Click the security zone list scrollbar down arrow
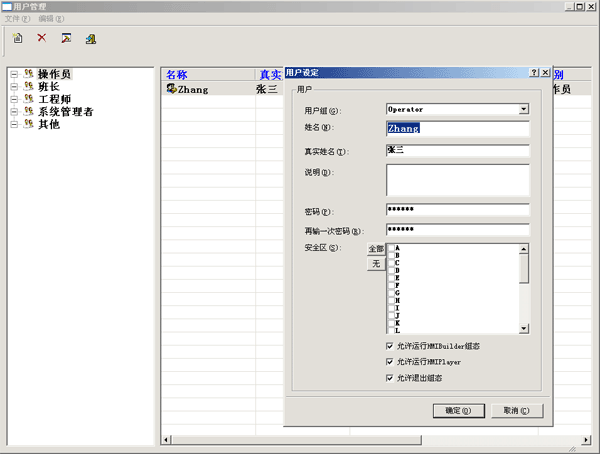 [x=524, y=328]
